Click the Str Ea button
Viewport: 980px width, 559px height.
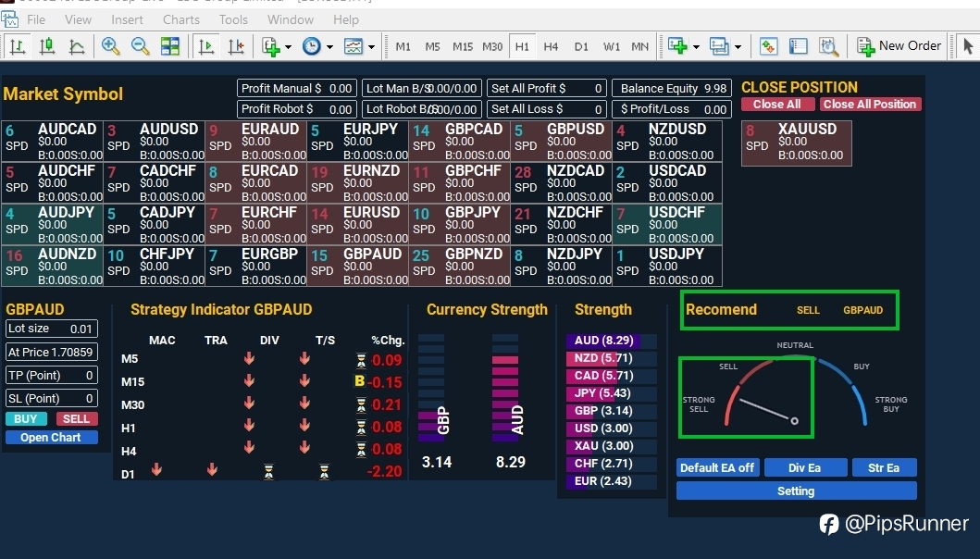(x=885, y=467)
